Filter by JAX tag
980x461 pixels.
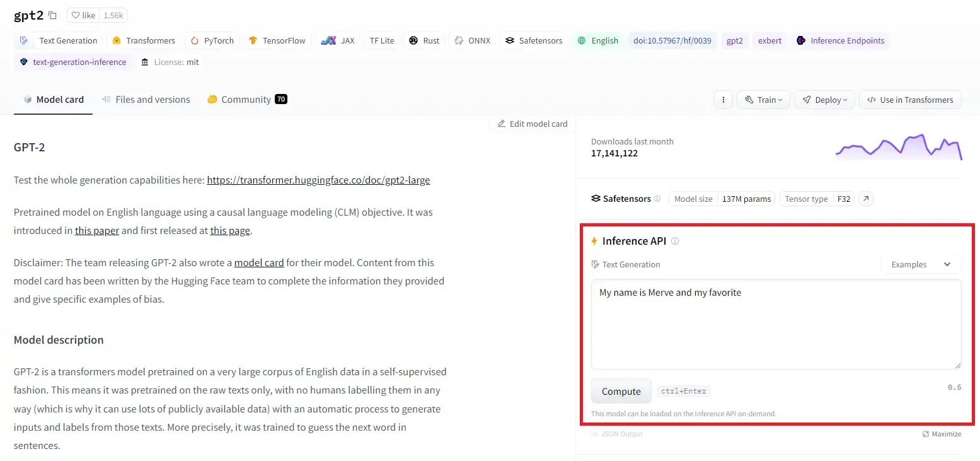(338, 40)
